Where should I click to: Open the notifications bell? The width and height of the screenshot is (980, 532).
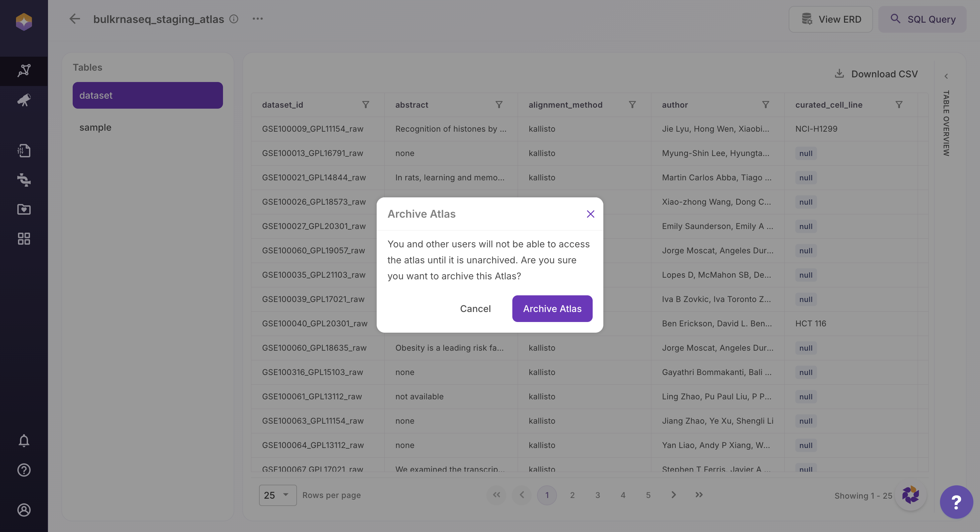tap(24, 440)
